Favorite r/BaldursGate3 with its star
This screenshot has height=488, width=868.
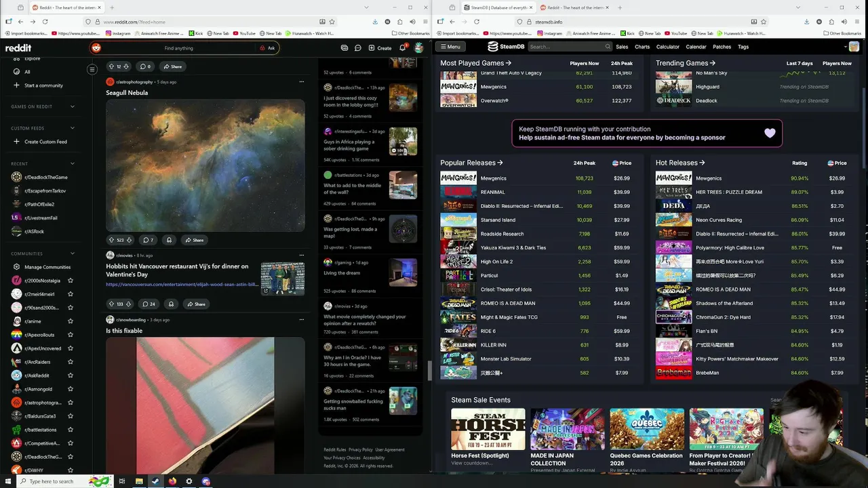pos(70,416)
